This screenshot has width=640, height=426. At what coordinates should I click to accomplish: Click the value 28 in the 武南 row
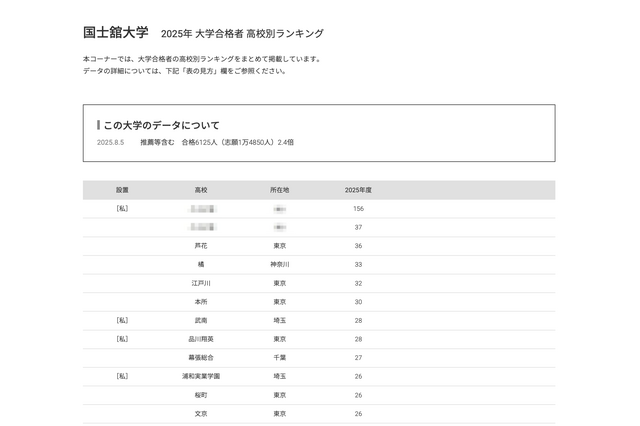[358, 321]
